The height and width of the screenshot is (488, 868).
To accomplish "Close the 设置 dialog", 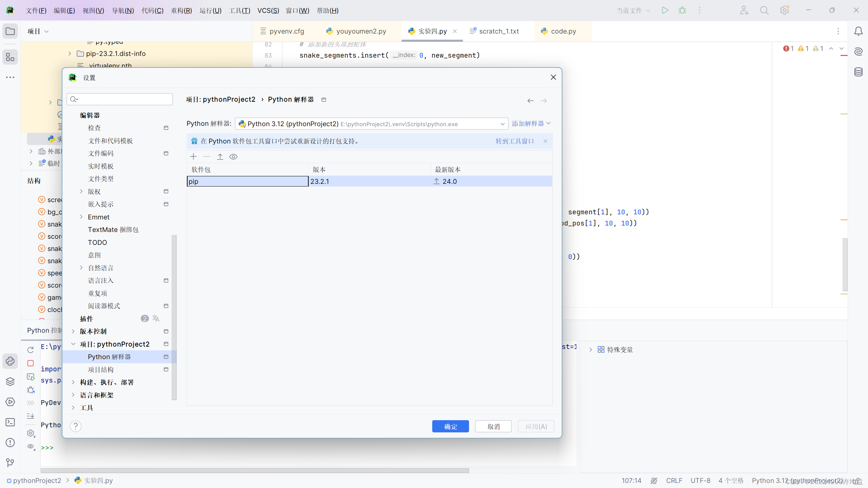I will (x=553, y=77).
